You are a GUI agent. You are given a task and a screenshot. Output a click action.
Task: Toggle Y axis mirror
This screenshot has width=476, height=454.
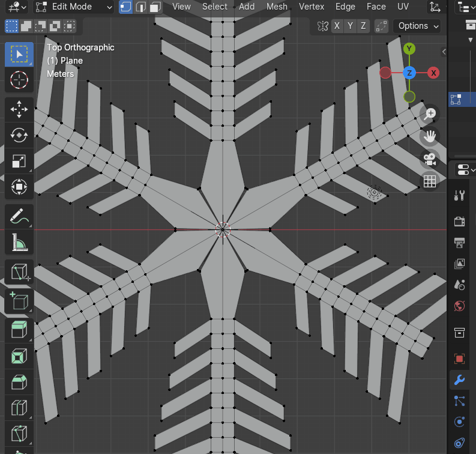point(350,26)
